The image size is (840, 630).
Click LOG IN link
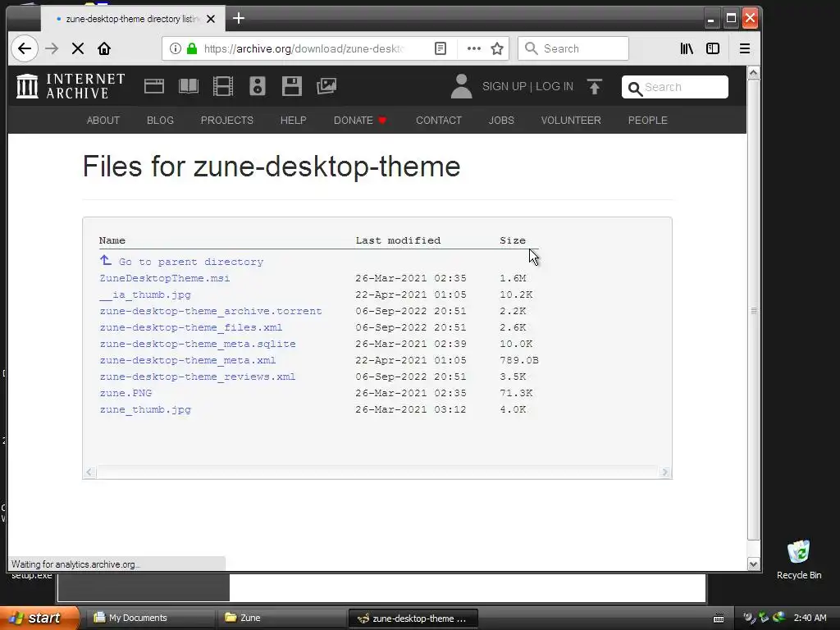555,86
